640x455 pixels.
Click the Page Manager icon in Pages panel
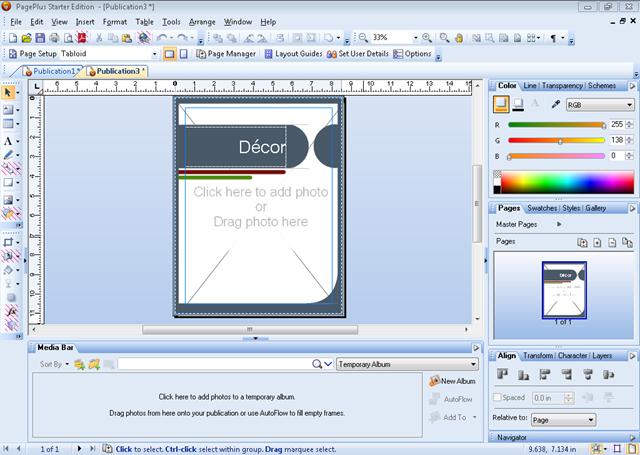click(582, 242)
